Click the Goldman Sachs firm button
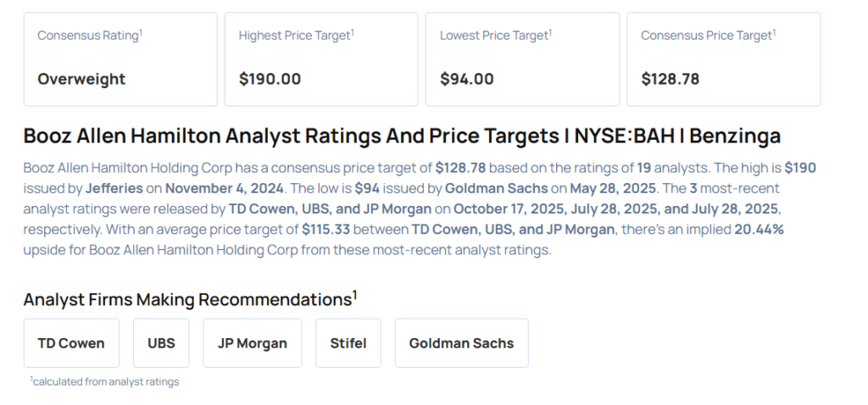 pyautogui.click(x=461, y=343)
